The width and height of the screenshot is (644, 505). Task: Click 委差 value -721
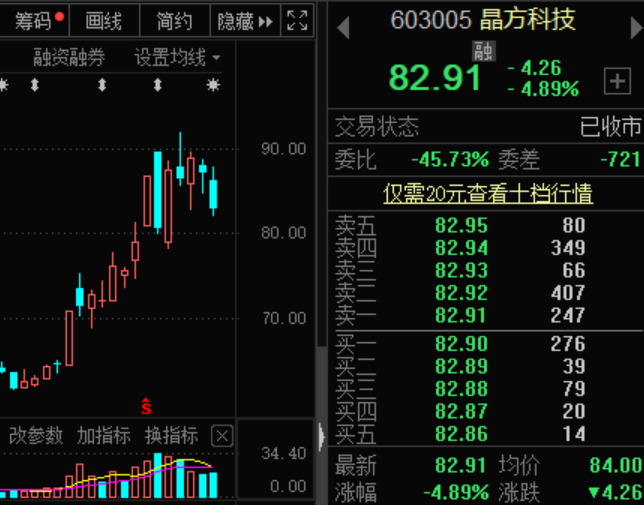(x=621, y=159)
